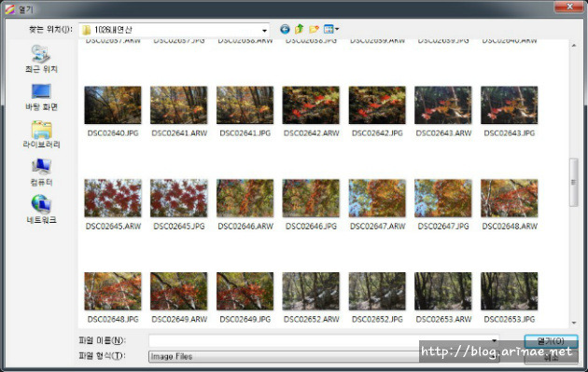
Task: Go up one folder level icon
Action: [299, 29]
